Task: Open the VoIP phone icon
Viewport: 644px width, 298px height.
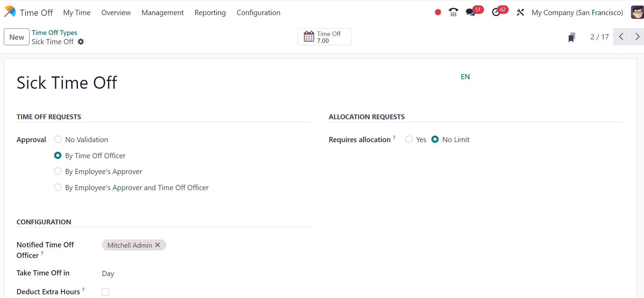Action: pos(453,12)
